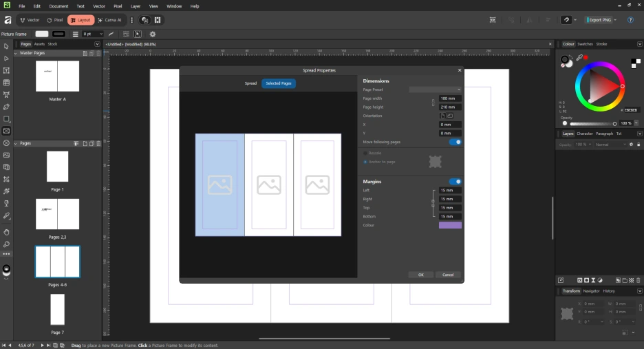The width and height of the screenshot is (644, 349).
Task: Select the Anchor to page radio option
Action: [x=365, y=162]
